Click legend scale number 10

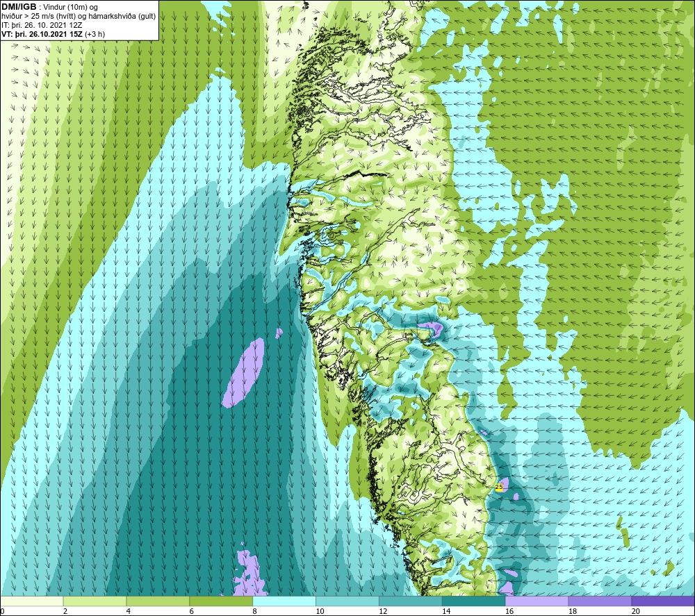(x=320, y=611)
